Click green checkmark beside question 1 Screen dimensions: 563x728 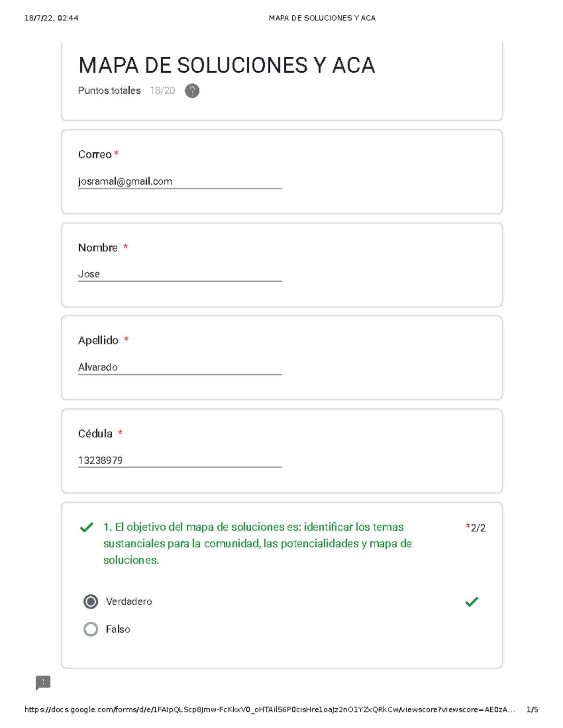click(x=87, y=528)
